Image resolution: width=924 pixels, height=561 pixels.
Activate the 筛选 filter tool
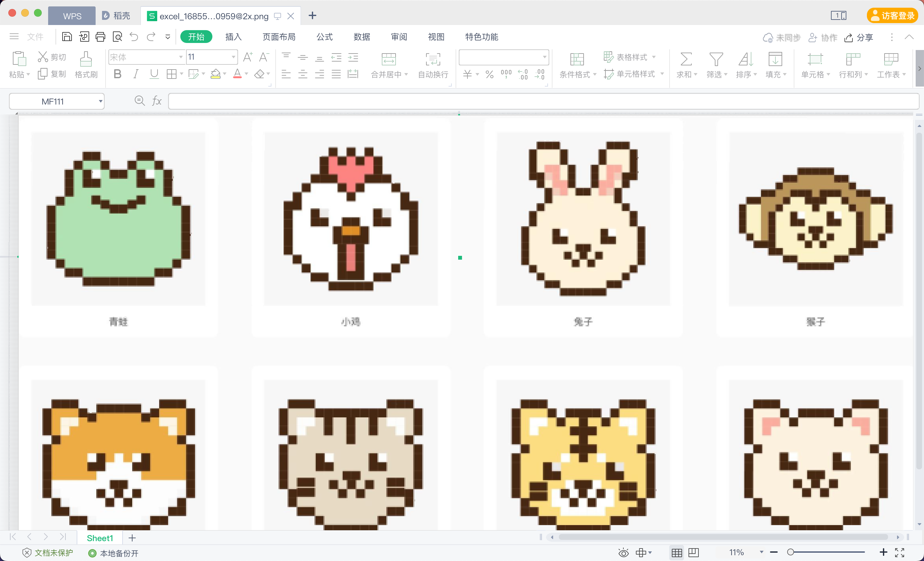tap(715, 66)
